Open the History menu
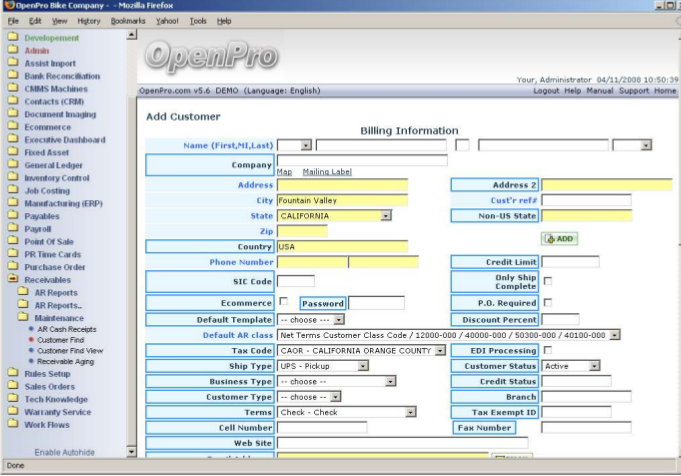 pos(89,20)
